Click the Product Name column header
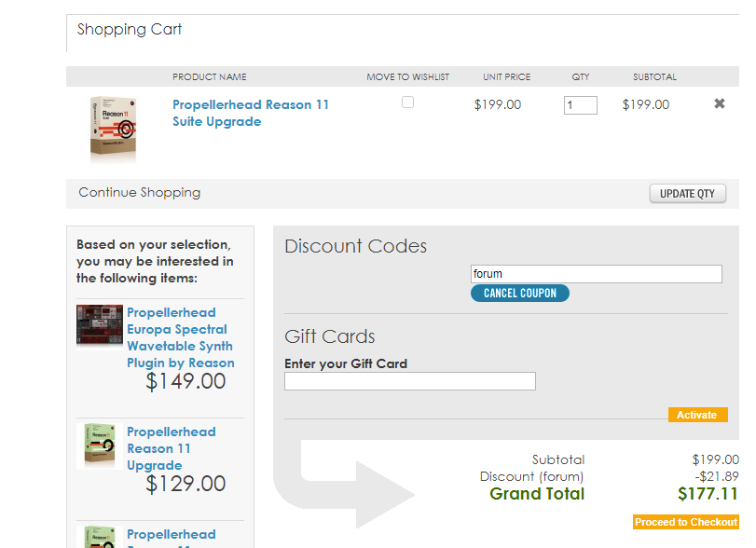The image size is (756, 548). click(x=209, y=77)
